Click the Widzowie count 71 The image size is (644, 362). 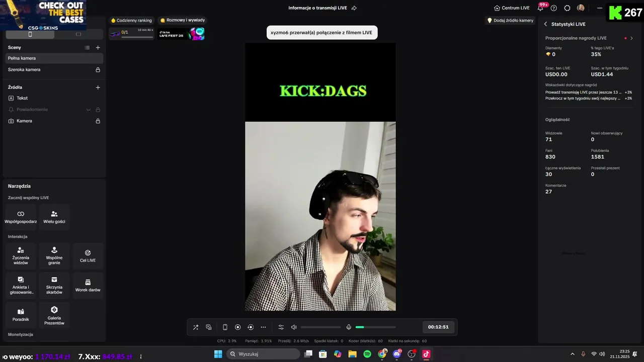tap(548, 140)
